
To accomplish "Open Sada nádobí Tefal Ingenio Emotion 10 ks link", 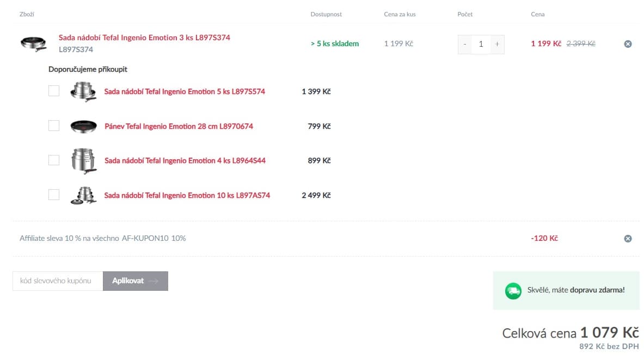I will (x=187, y=196).
